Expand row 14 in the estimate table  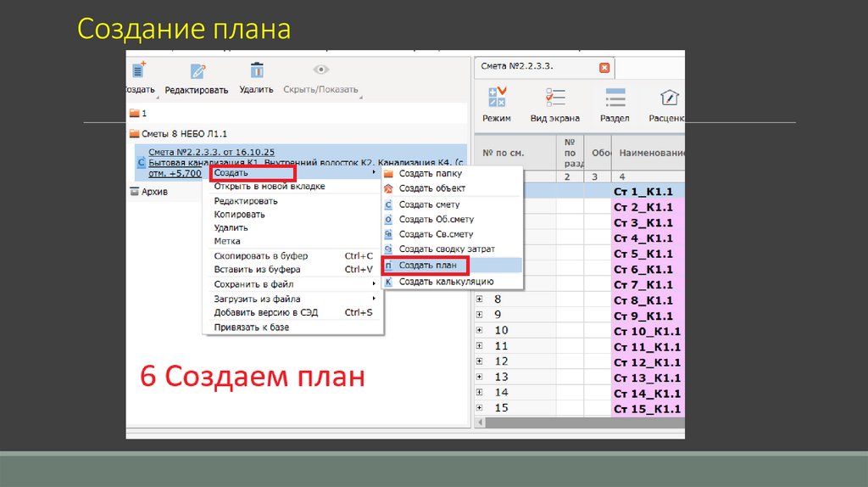(x=480, y=392)
